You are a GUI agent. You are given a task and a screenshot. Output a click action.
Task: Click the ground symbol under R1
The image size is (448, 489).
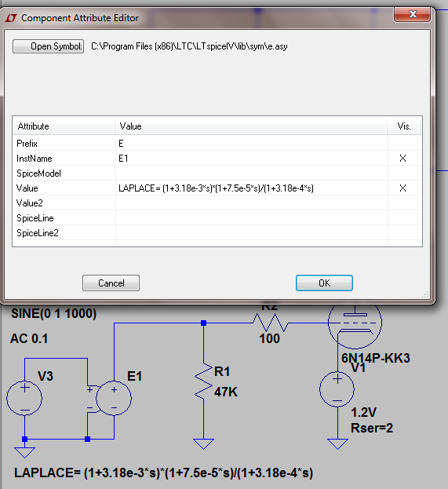click(203, 443)
